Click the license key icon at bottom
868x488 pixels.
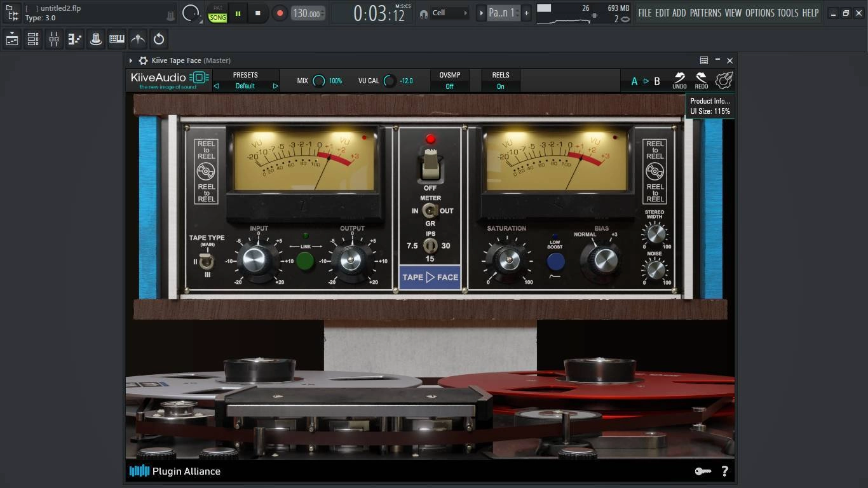coord(703,471)
